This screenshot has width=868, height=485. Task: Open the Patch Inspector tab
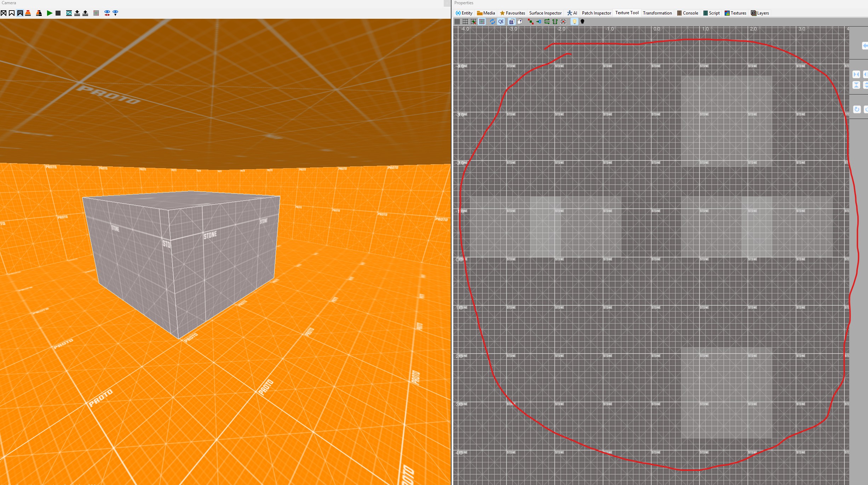click(x=596, y=13)
